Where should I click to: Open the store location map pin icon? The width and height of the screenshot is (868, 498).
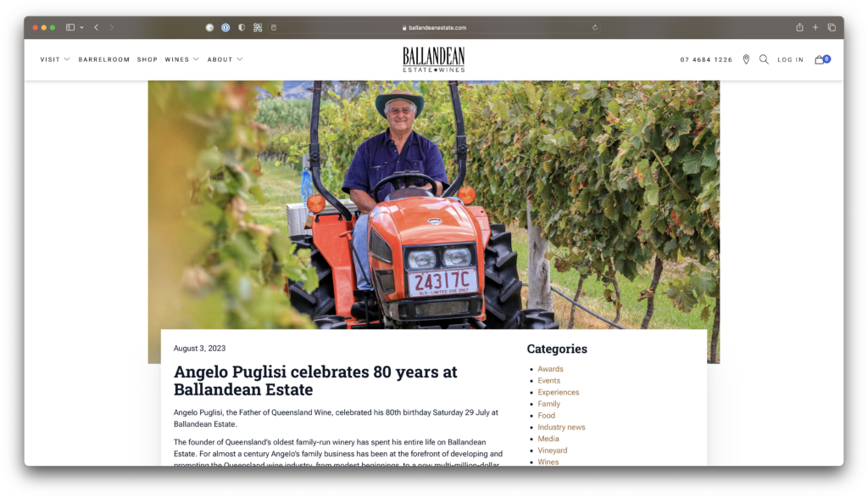click(x=746, y=59)
